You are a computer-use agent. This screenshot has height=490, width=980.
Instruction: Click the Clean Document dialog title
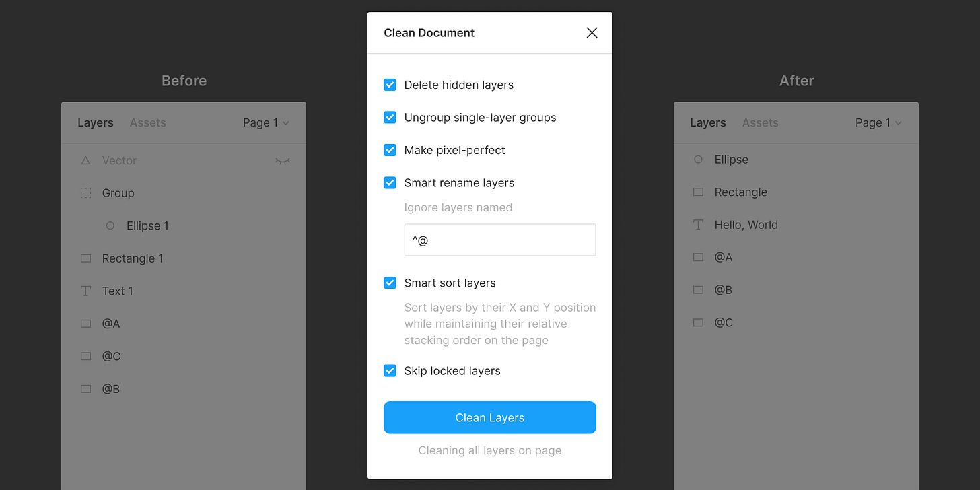pos(429,33)
